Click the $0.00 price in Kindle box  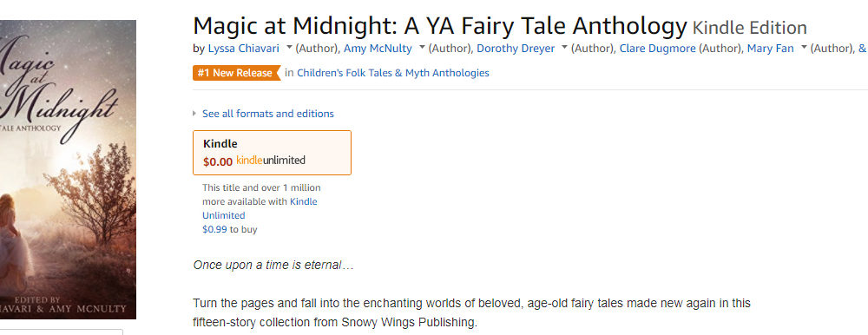(x=218, y=161)
